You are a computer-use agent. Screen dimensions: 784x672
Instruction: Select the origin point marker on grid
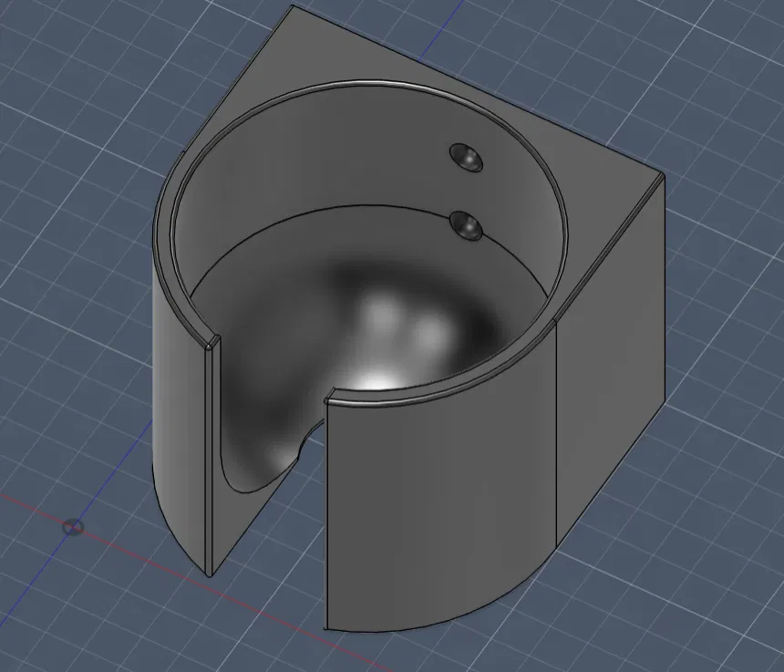click(73, 527)
